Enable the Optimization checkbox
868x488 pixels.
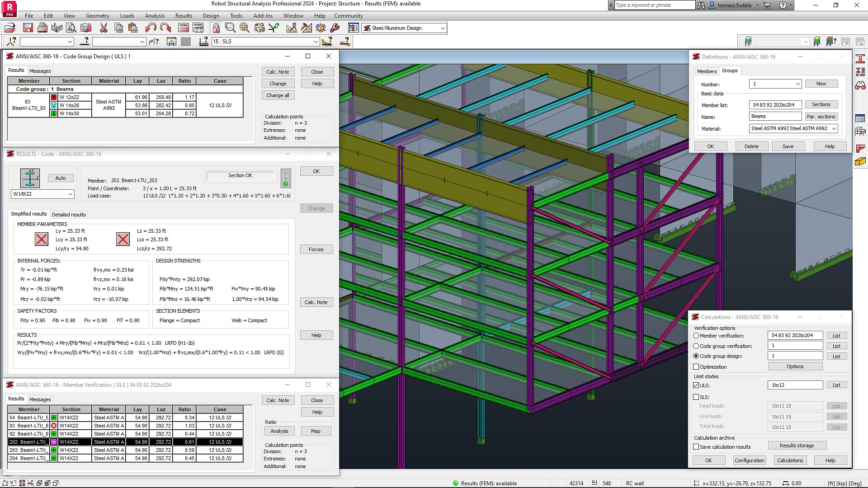pos(696,367)
